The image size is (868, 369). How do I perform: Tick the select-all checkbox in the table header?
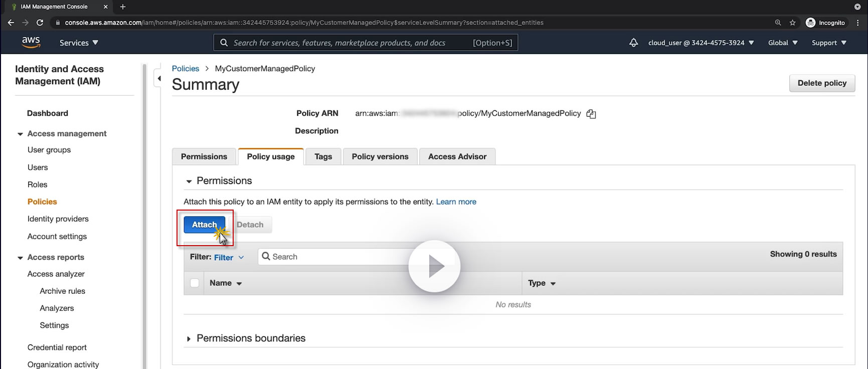[195, 283]
